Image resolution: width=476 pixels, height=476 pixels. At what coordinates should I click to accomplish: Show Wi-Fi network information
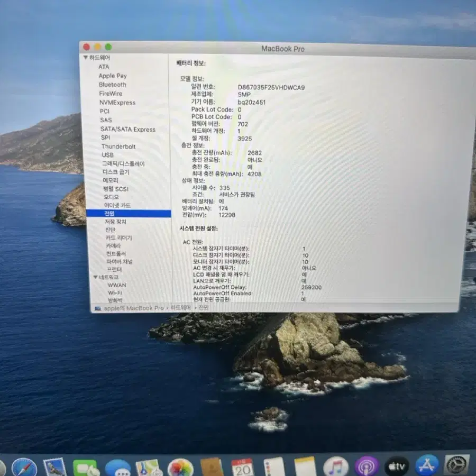(x=115, y=292)
